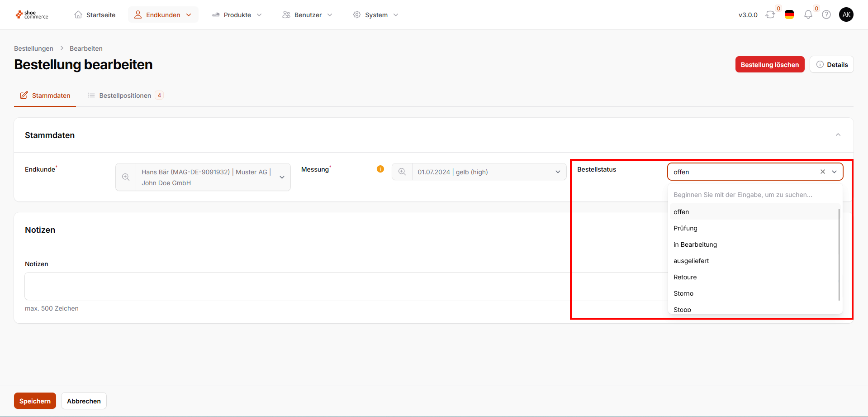This screenshot has height=417, width=868.
Task: Click the Startseite house icon
Action: 78,15
